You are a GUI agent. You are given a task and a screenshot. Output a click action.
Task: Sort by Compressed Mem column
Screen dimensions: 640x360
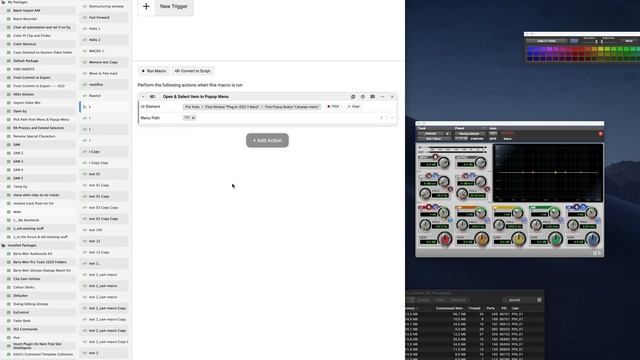[449, 309]
